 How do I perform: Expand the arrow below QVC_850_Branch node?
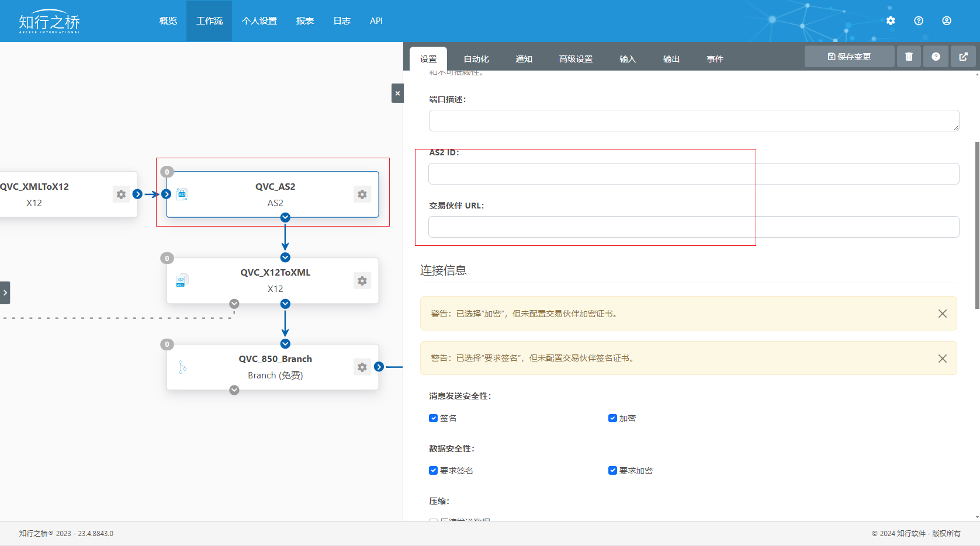tap(234, 390)
